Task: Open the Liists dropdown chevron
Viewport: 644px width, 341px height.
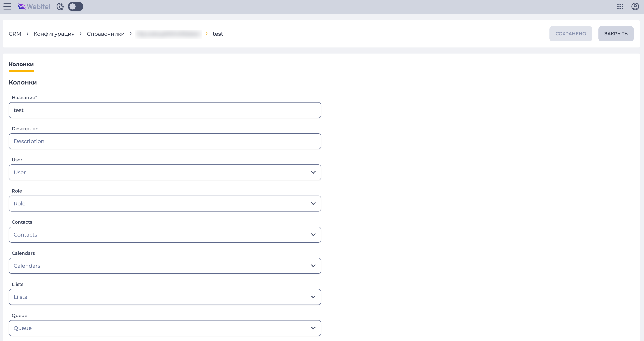Action: pos(313,297)
